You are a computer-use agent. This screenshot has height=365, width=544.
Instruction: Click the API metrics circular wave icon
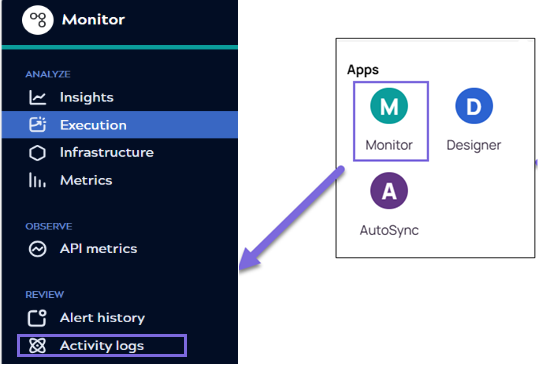point(37,249)
